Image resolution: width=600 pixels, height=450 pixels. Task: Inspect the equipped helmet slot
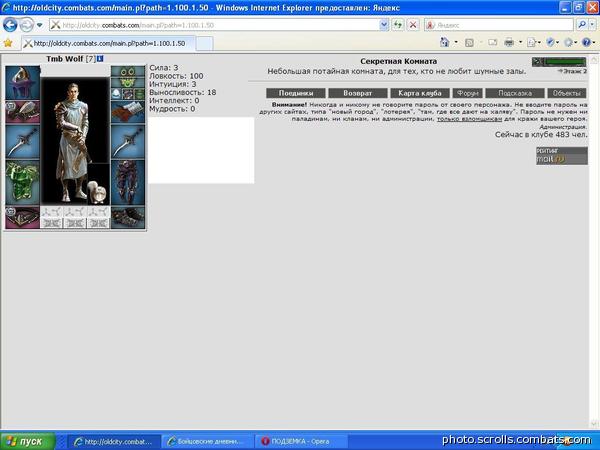23,83
